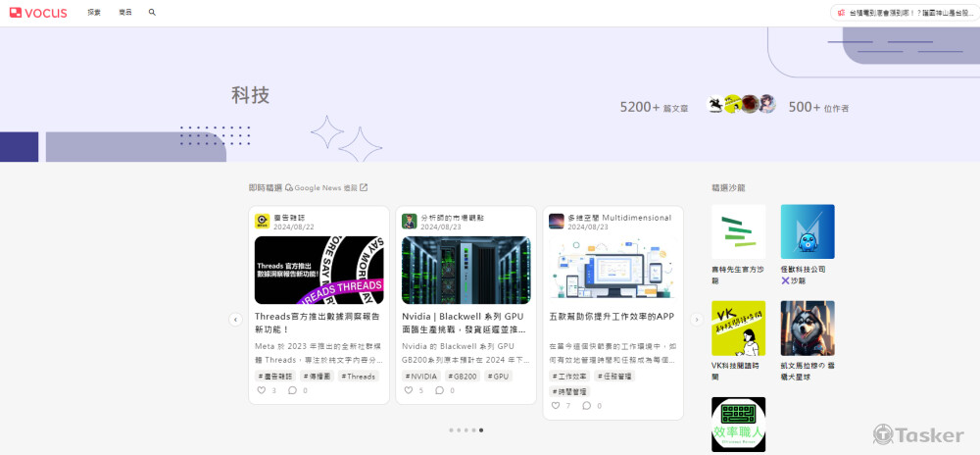Click the red megaphone icon in announcement
The width and height of the screenshot is (980, 455).
841,13
